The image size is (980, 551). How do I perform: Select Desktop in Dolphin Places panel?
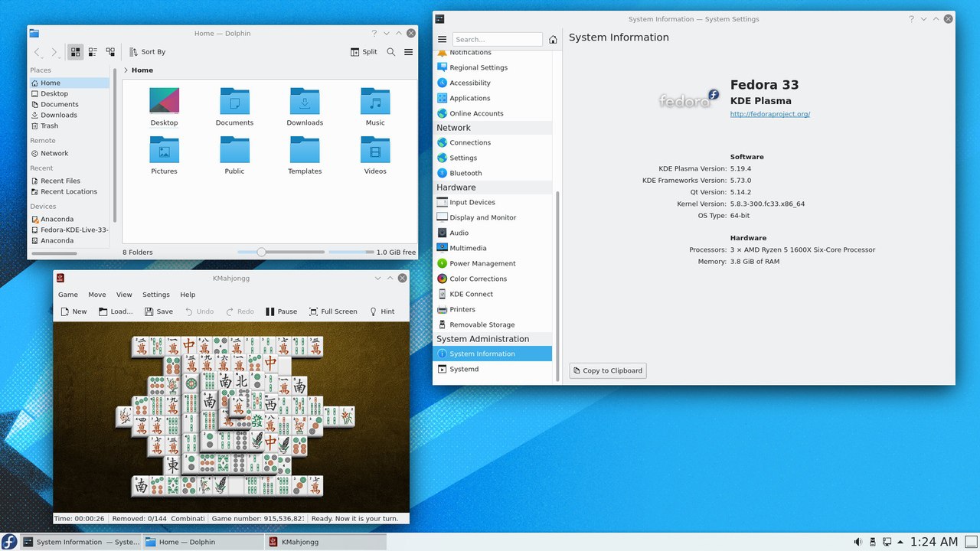[70, 93]
